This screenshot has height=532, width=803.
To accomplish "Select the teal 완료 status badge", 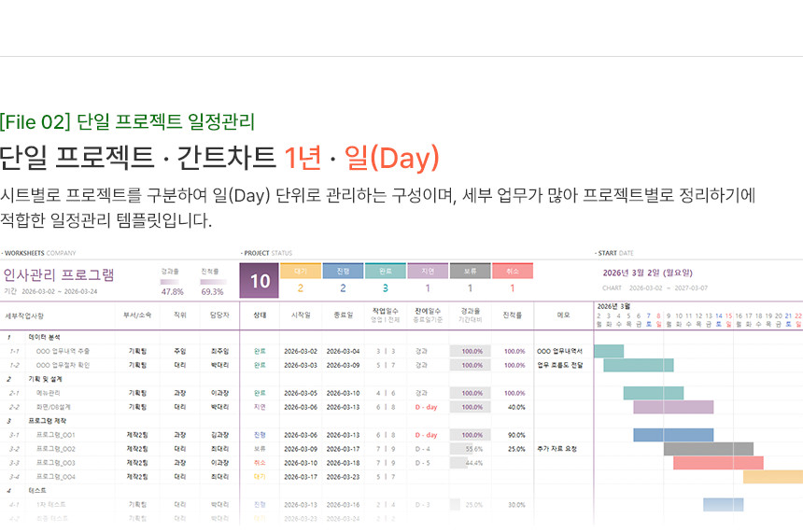I will (x=385, y=272).
